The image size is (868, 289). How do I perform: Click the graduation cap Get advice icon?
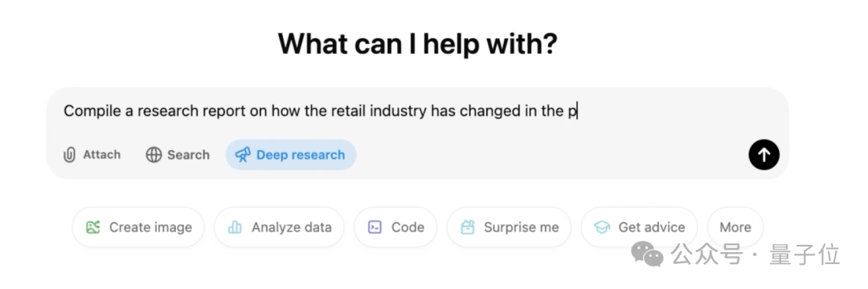[602, 227]
